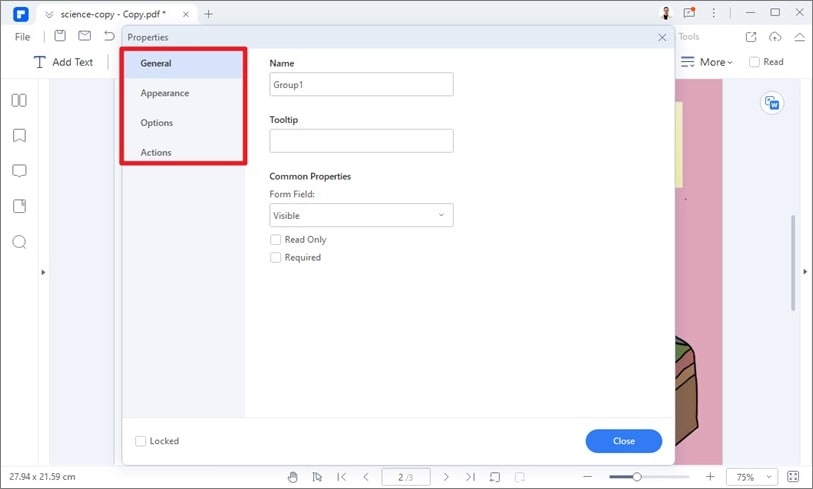The image size is (813, 489).
Task: Tick the Locked checkbox
Action: [140, 441]
